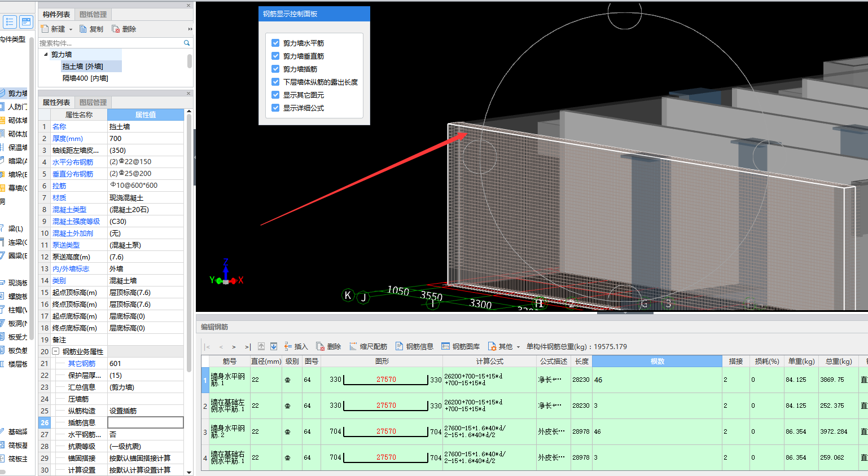Click the 根数 column header
The image size is (868, 476).
[x=657, y=361]
